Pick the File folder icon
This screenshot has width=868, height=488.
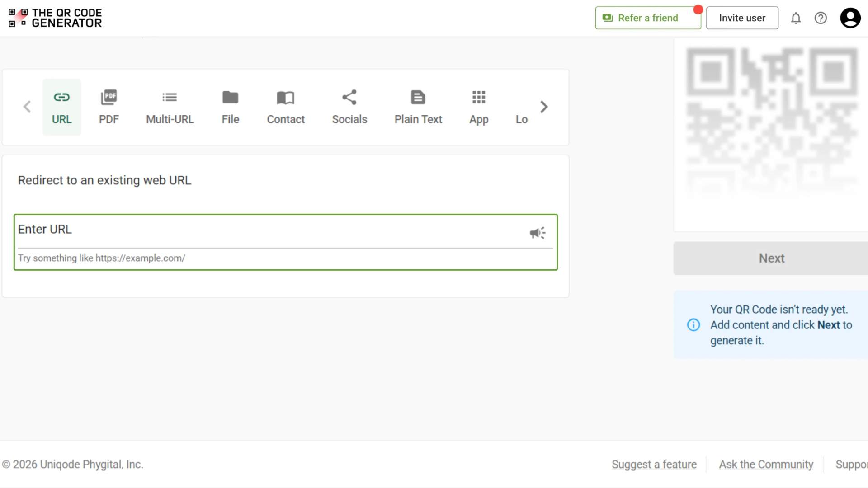[230, 97]
